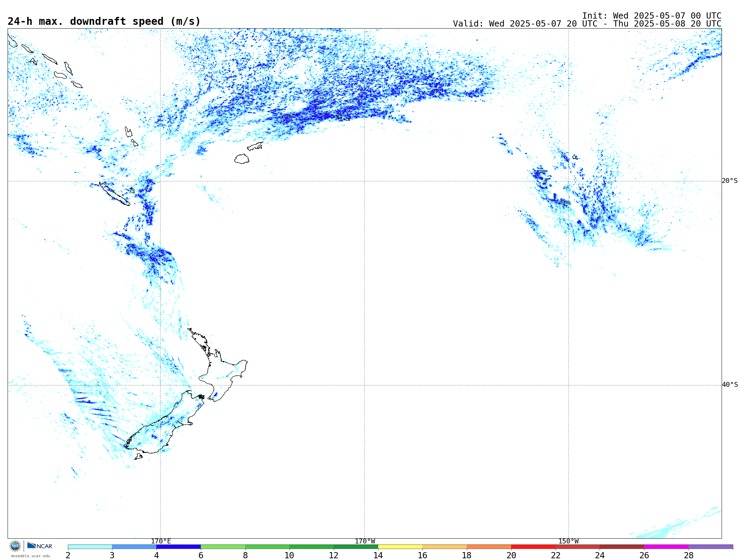Click the magenta 26-28 color swatch

[x=666, y=547]
